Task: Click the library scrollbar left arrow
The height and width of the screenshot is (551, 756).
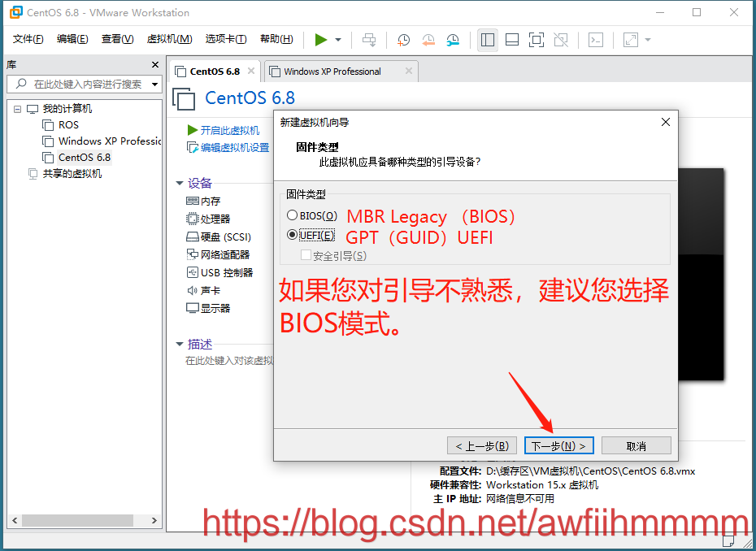Action: [x=15, y=520]
